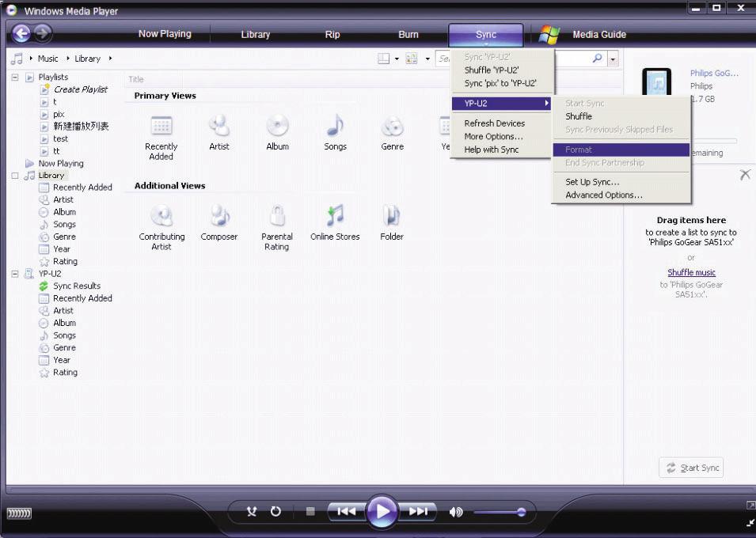Toggle the Library tree node expander
The height and width of the screenshot is (538, 756).
(x=15, y=176)
